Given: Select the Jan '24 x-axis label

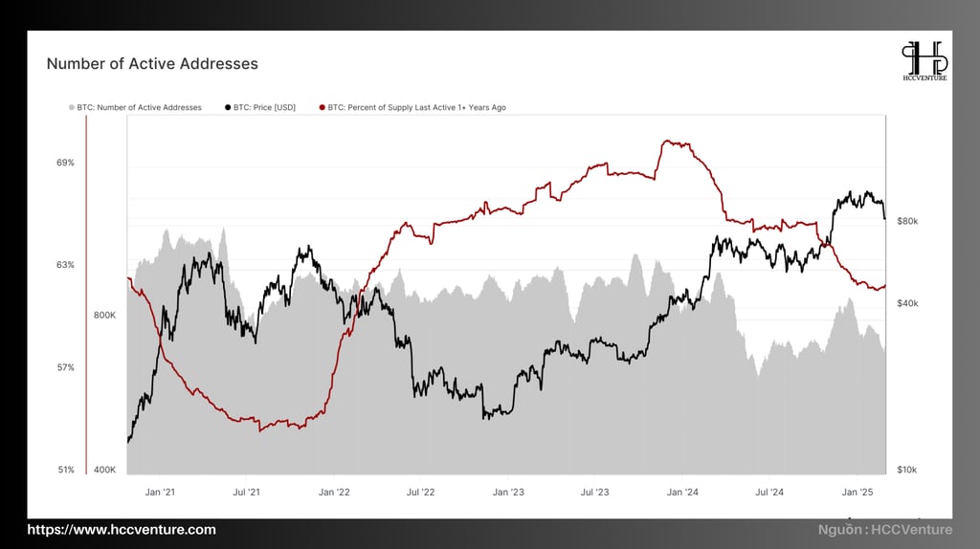Looking at the screenshot, I should [682, 493].
